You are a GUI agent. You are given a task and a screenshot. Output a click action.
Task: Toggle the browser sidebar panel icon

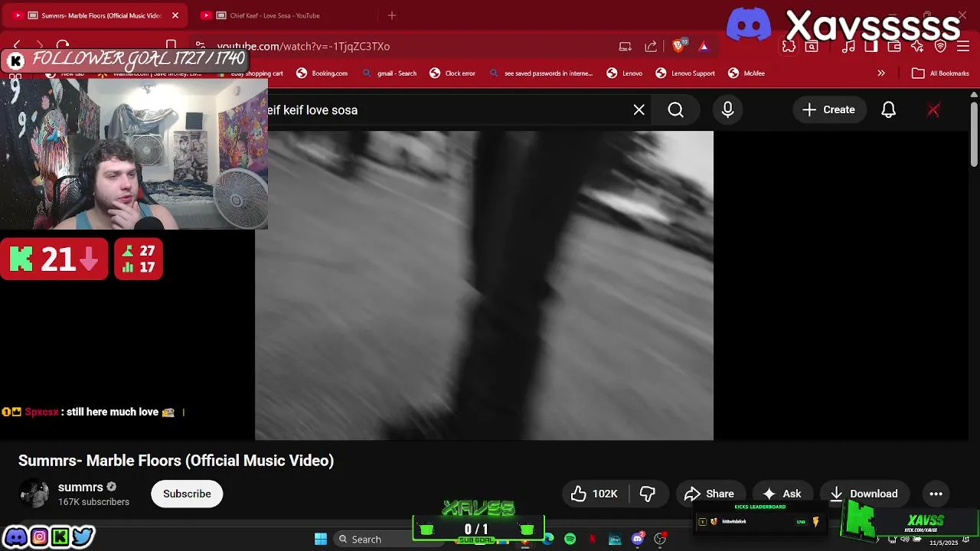pos(871,47)
